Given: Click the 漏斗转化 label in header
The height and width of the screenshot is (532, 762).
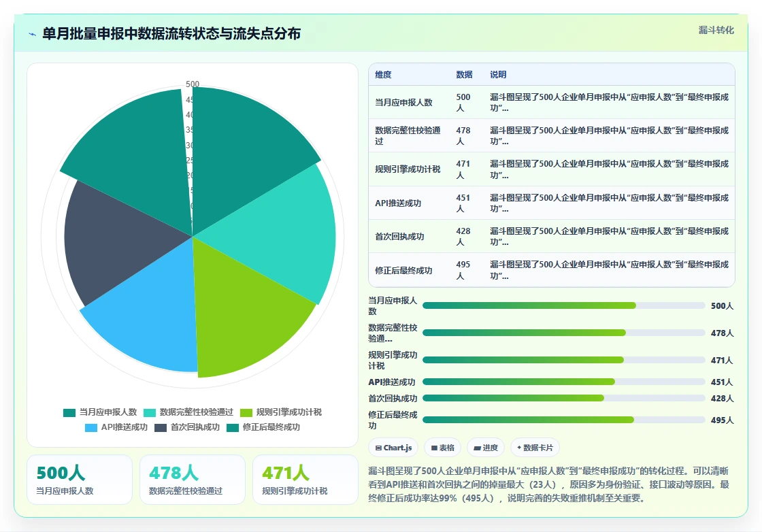Looking at the screenshot, I should click(716, 30).
